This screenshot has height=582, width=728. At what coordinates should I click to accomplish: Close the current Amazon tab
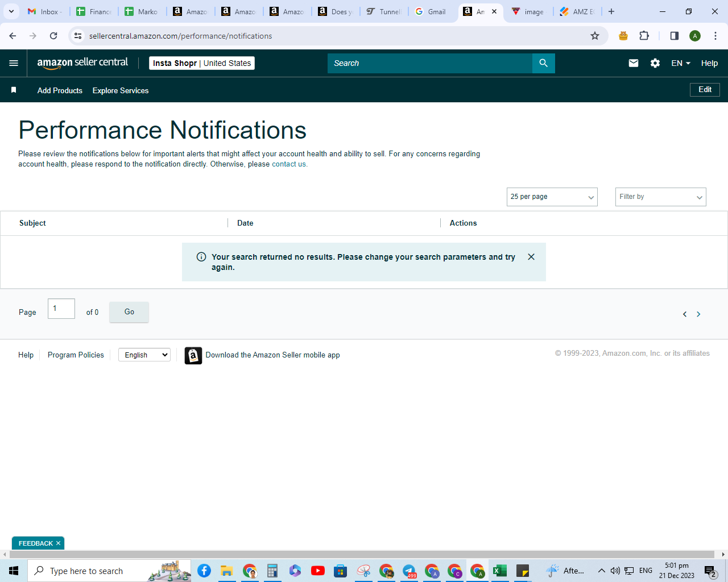click(x=494, y=11)
